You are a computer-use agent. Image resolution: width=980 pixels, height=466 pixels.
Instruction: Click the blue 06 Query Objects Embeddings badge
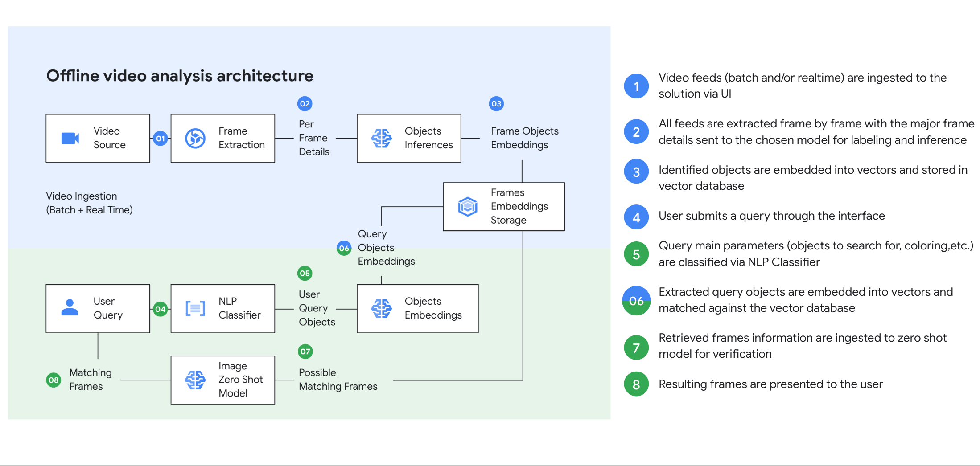[344, 248]
